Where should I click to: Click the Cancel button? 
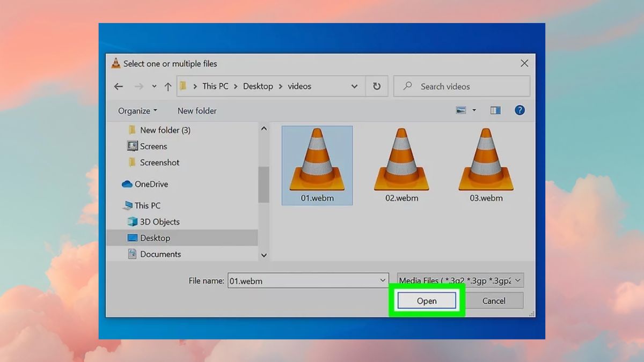(x=494, y=301)
